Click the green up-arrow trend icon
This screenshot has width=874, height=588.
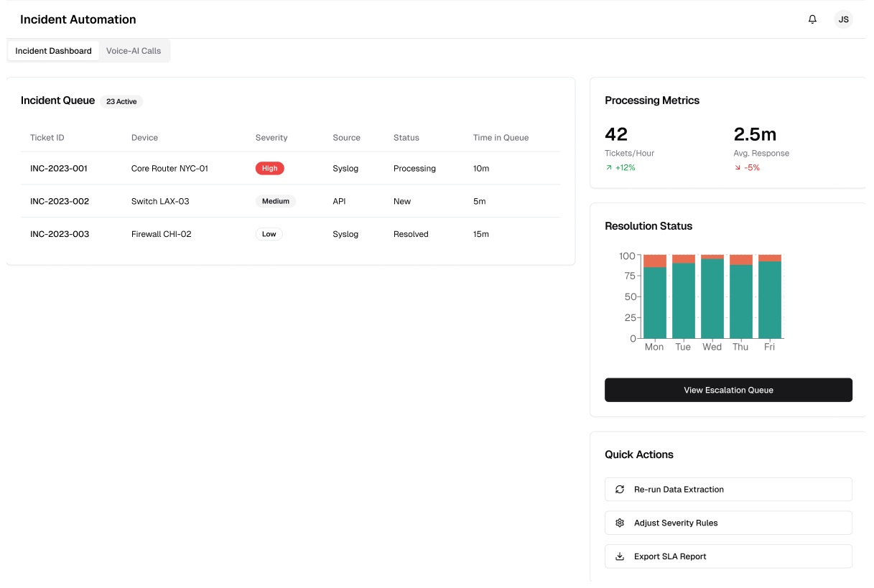pos(608,167)
